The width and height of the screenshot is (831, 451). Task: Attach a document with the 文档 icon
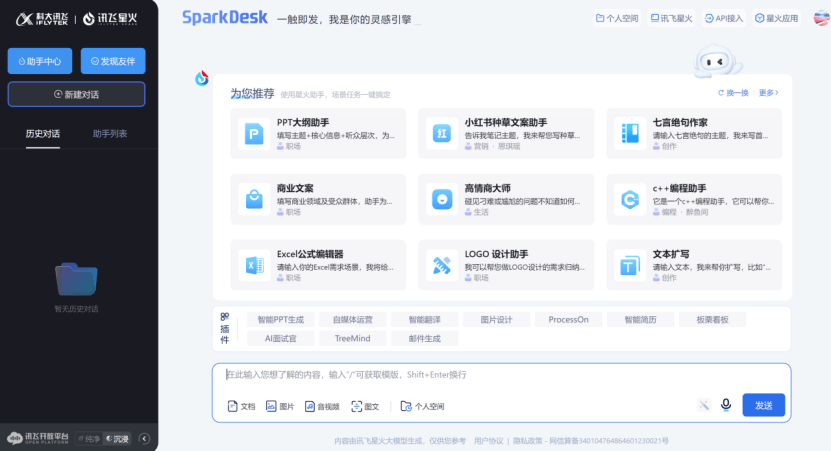pyautogui.click(x=233, y=406)
